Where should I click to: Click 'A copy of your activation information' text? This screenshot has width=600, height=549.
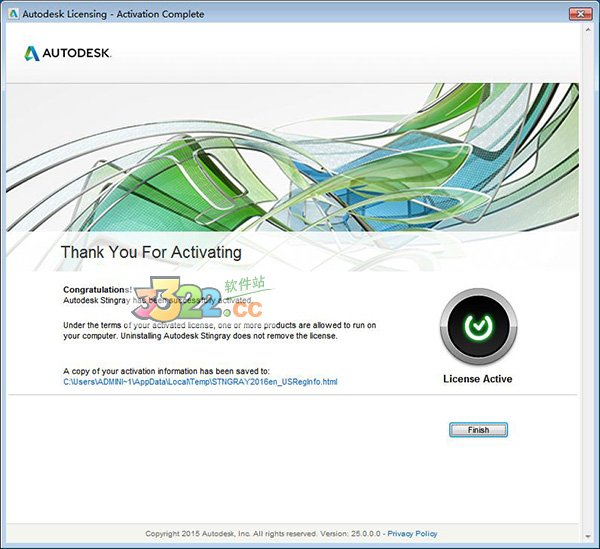click(x=166, y=371)
